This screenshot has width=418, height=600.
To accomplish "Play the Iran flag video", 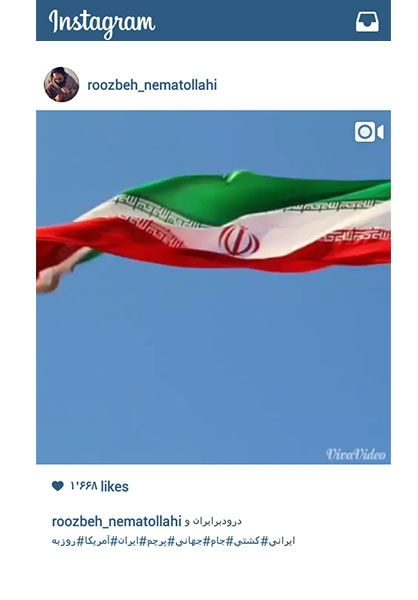I will [213, 287].
